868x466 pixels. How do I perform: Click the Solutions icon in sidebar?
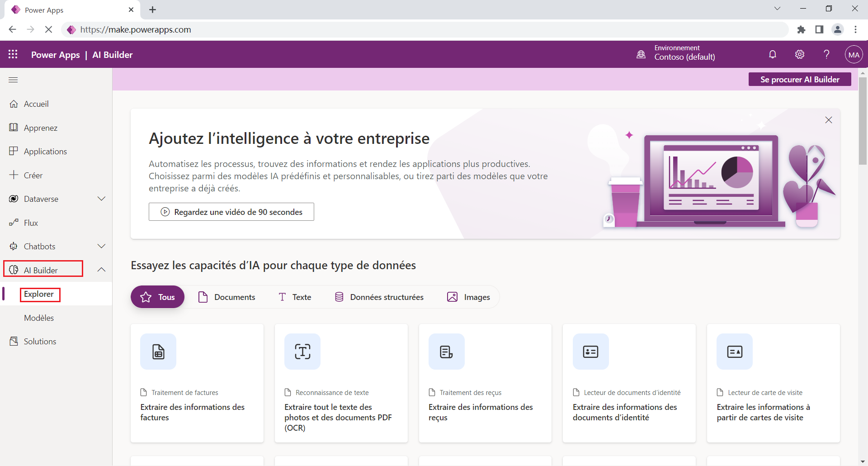[14, 341]
